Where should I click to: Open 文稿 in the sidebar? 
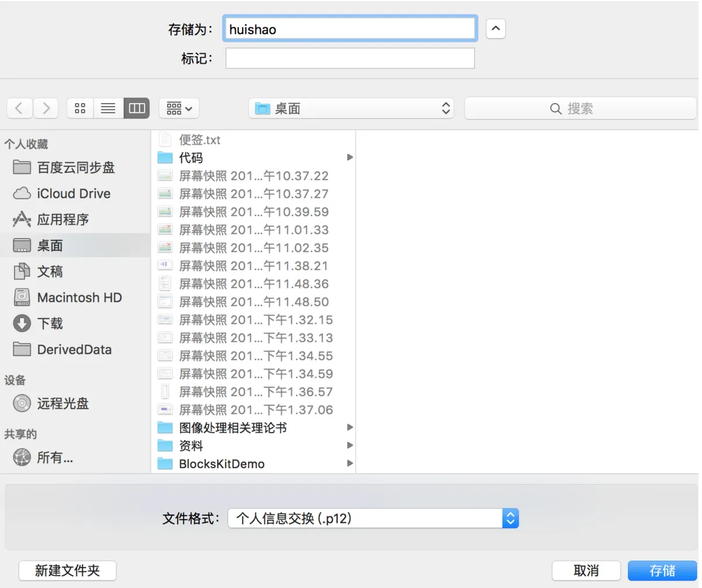pos(75,271)
